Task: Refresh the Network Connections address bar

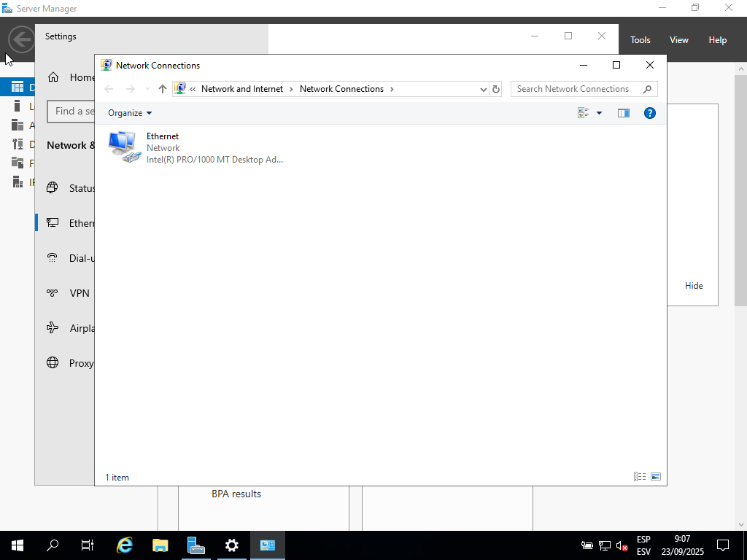Action: tap(496, 89)
